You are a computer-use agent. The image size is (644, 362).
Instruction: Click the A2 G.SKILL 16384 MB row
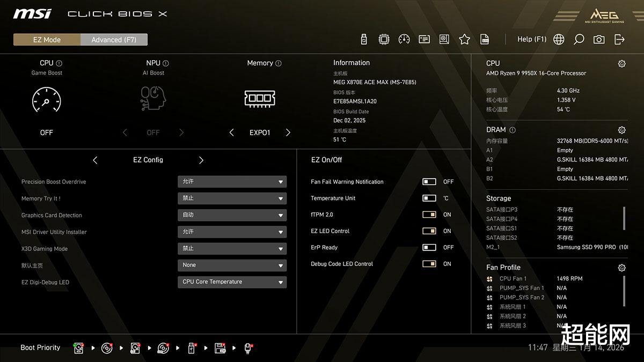click(557, 160)
